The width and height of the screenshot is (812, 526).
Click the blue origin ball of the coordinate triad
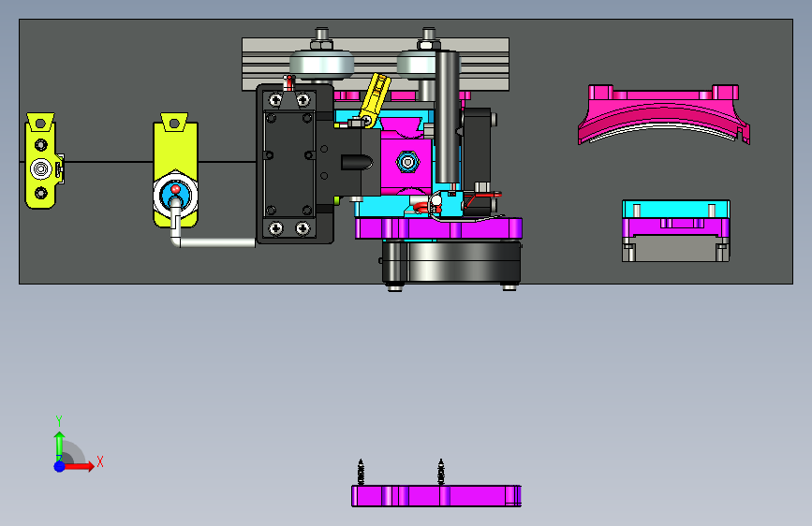click(59, 466)
